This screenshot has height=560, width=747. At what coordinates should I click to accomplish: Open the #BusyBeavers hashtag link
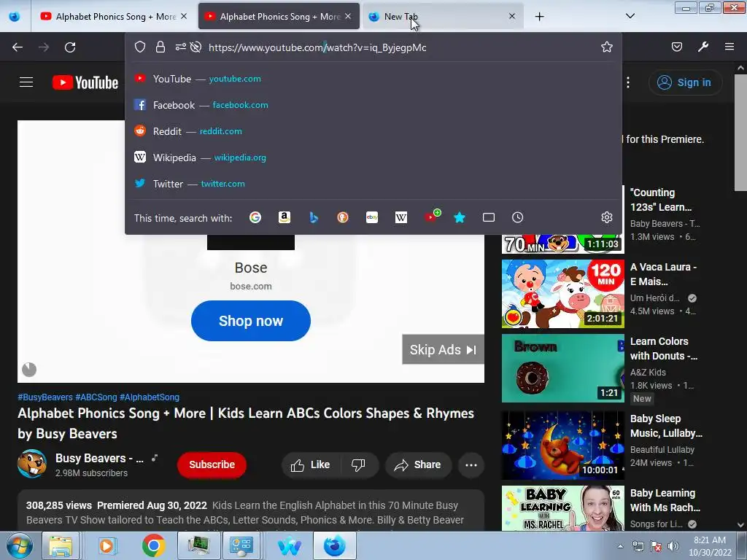(x=45, y=397)
